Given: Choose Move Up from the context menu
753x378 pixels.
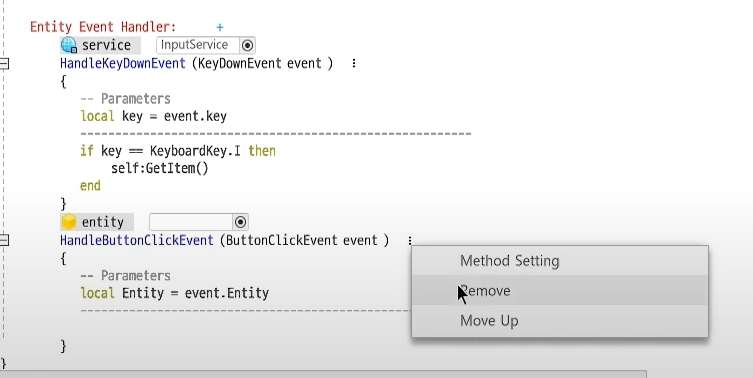Looking at the screenshot, I should [x=559, y=320].
